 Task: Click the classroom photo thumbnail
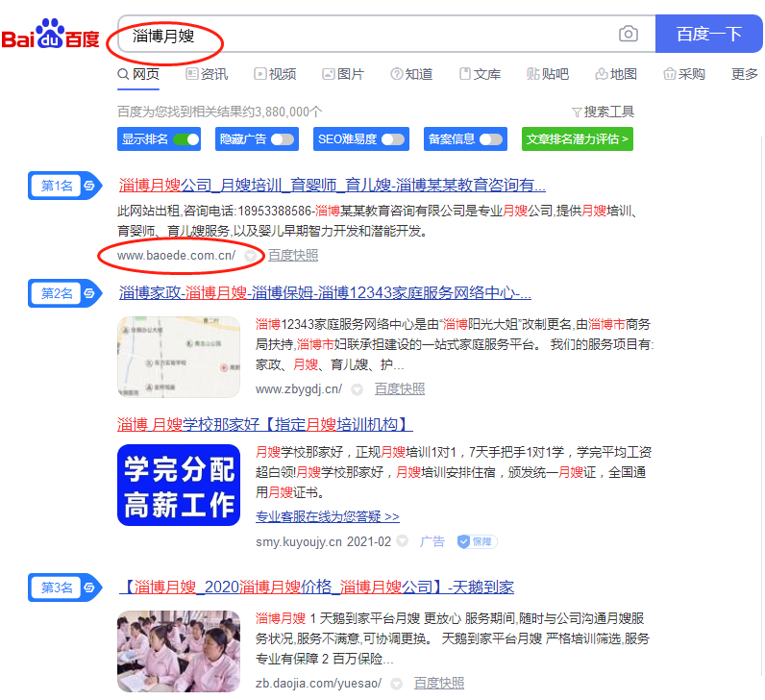[179, 651]
